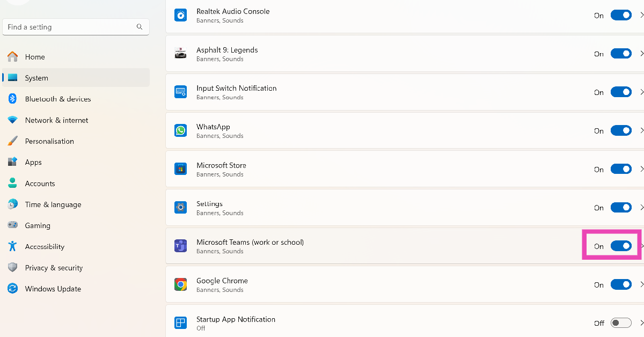Go to Windows Update section
Image resolution: width=644 pixels, height=337 pixels.
[53, 289]
